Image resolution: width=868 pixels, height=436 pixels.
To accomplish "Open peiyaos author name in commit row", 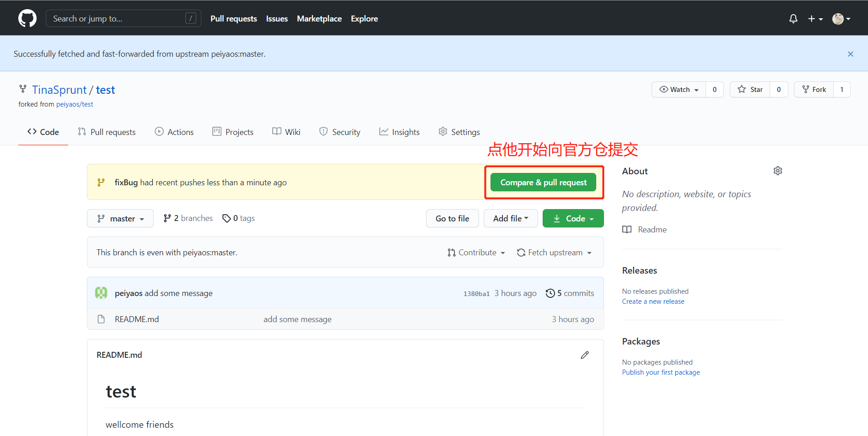I will point(129,293).
